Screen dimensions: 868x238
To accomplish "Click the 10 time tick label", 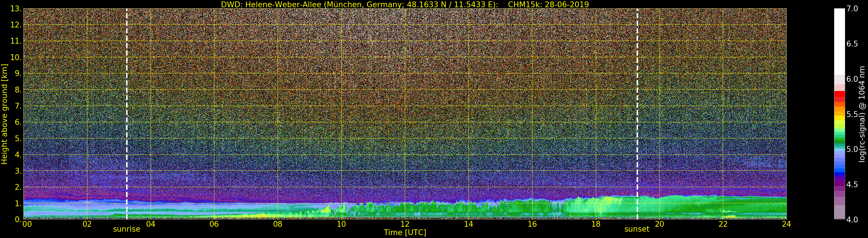I will pyautogui.click(x=341, y=224).
